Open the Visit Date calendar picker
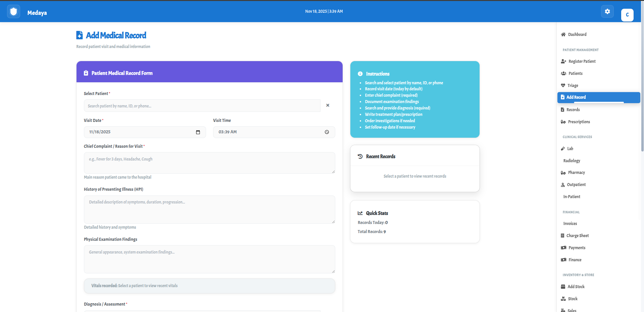 pos(198,132)
